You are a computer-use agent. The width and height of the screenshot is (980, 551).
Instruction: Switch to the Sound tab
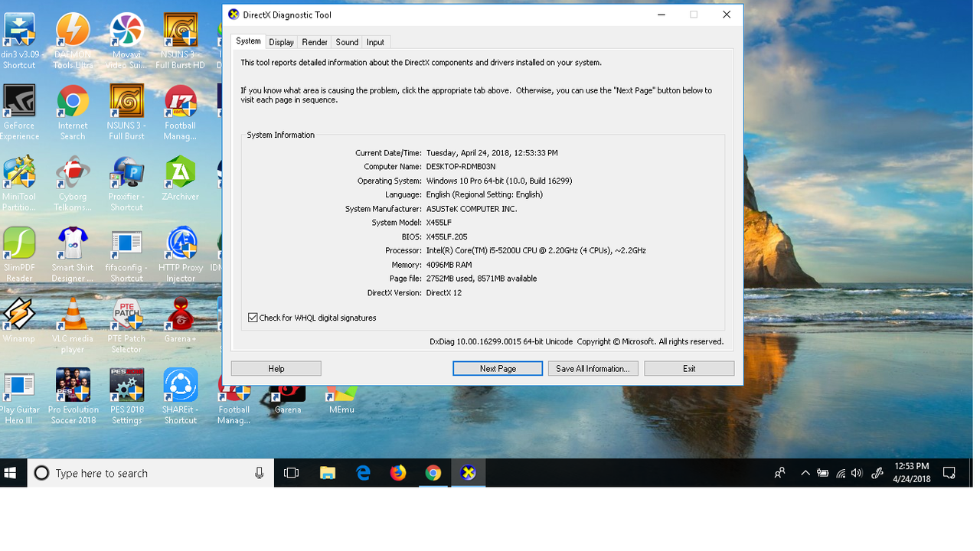tap(347, 42)
